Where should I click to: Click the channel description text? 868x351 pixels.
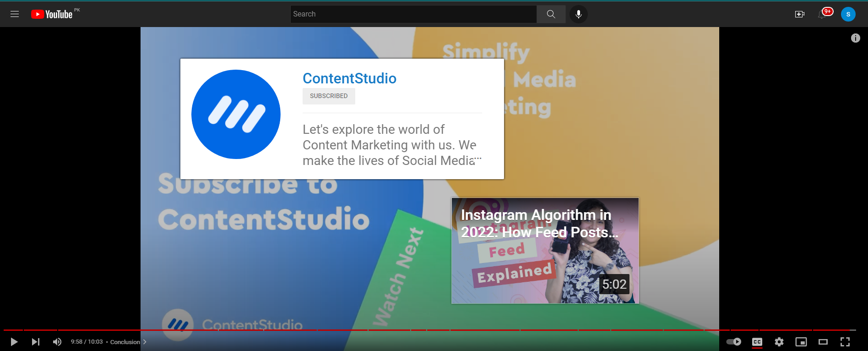(x=392, y=145)
